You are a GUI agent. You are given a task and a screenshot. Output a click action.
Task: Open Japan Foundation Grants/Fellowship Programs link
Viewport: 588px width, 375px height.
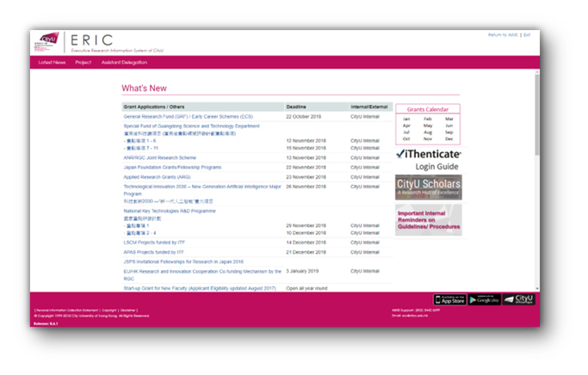[x=172, y=167]
